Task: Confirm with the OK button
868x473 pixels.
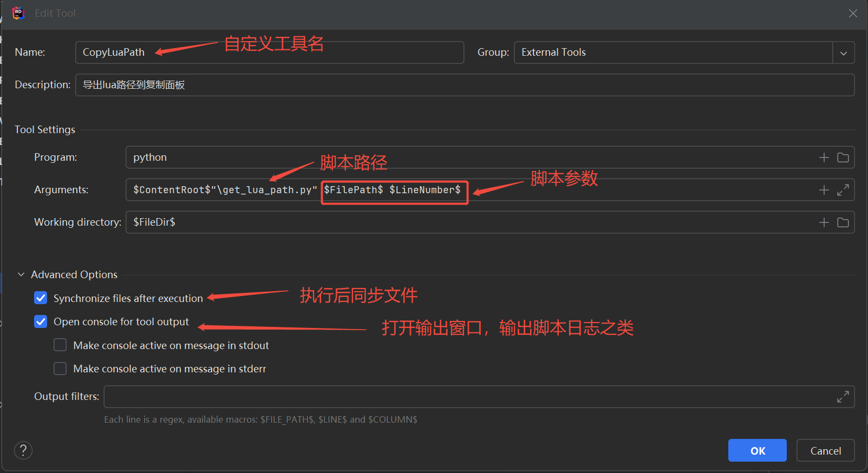Action: 757,450
